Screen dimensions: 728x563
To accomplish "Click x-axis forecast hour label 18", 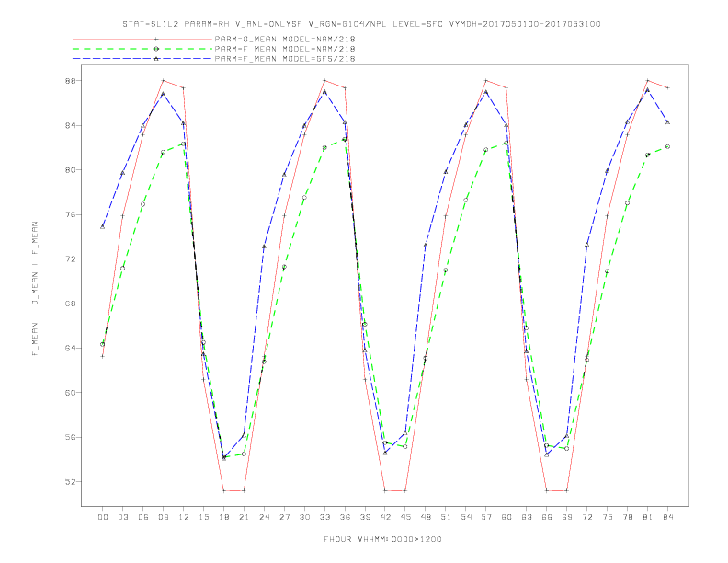I will 223,517.
